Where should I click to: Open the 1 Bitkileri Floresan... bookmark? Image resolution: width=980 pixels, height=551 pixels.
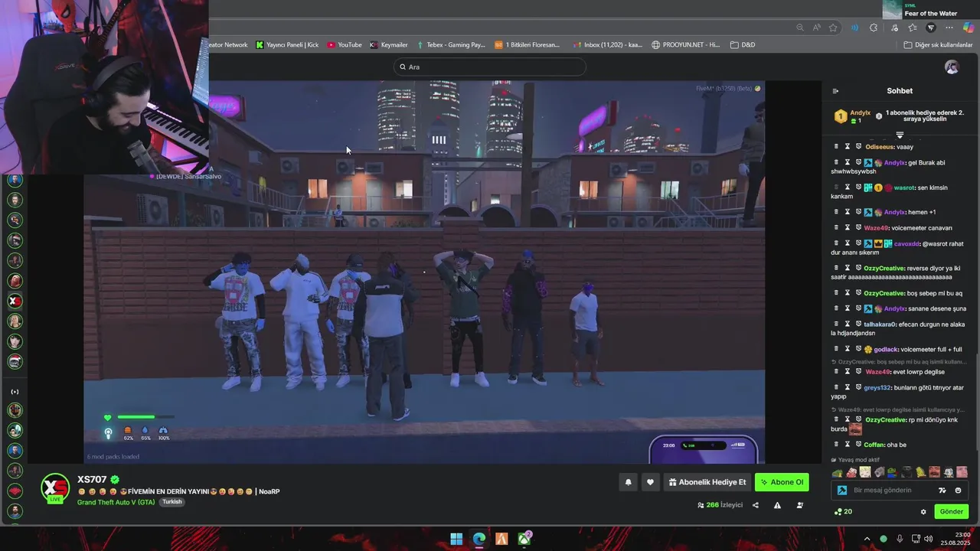coord(528,44)
